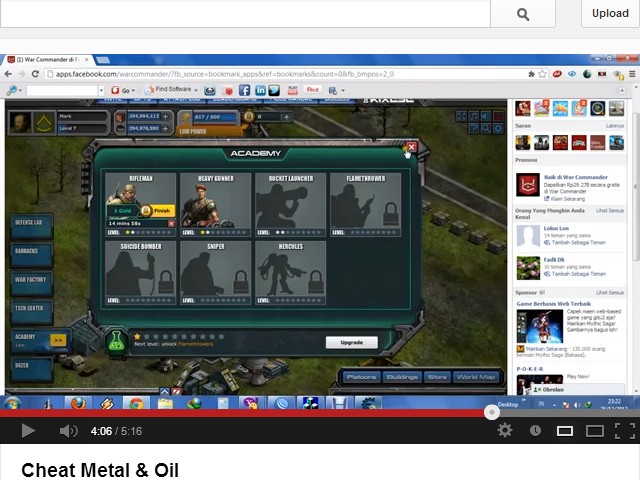Click the Upload button
This screenshot has height=480, width=640.
(x=610, y=13)
